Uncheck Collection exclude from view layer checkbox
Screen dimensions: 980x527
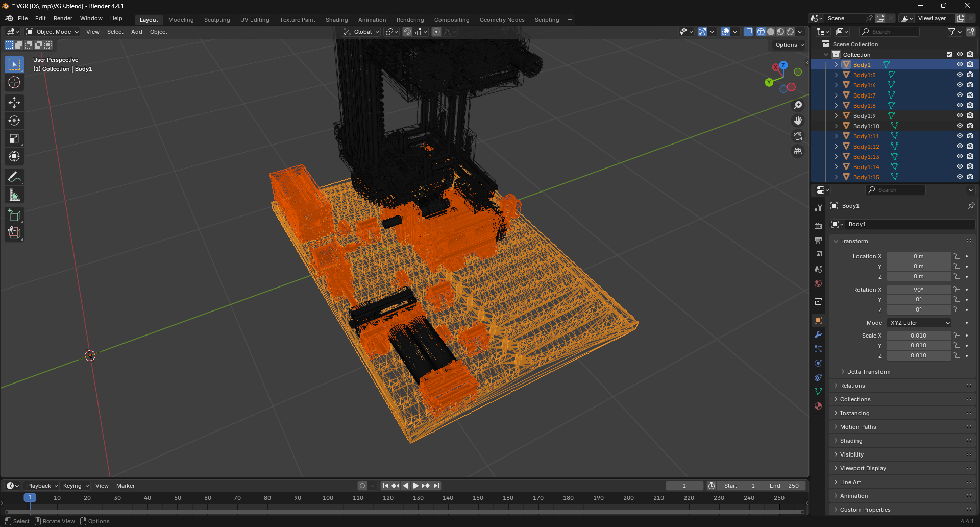click(949, 54)
